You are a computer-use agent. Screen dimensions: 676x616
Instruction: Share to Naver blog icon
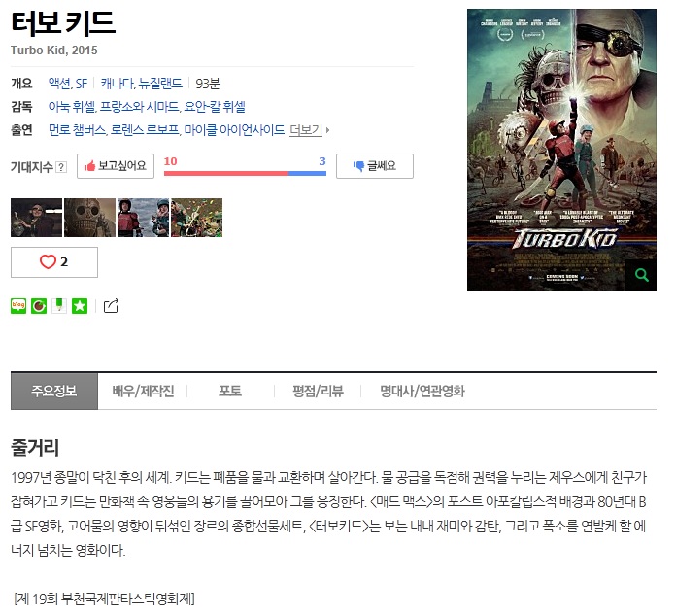click(x=18, y=306)
